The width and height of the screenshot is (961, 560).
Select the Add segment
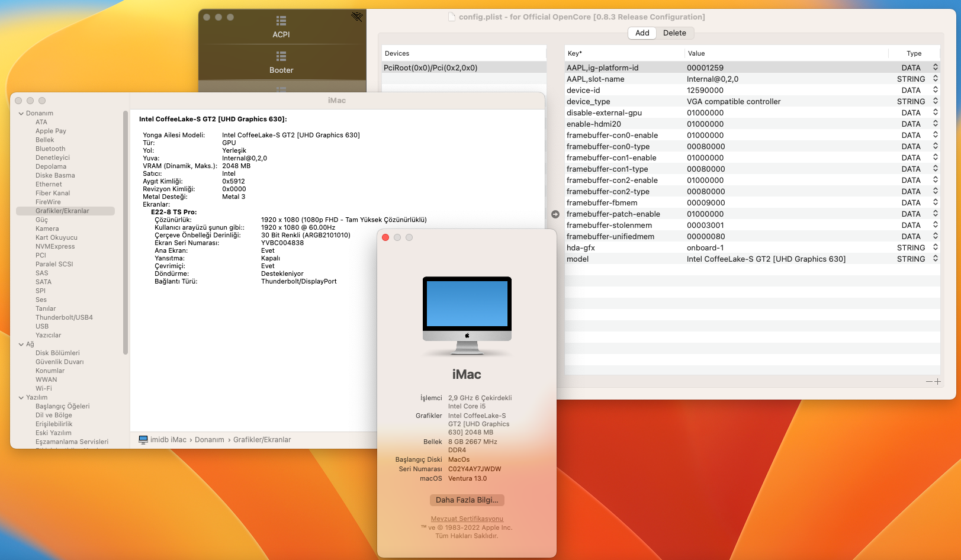click(642, 33)
